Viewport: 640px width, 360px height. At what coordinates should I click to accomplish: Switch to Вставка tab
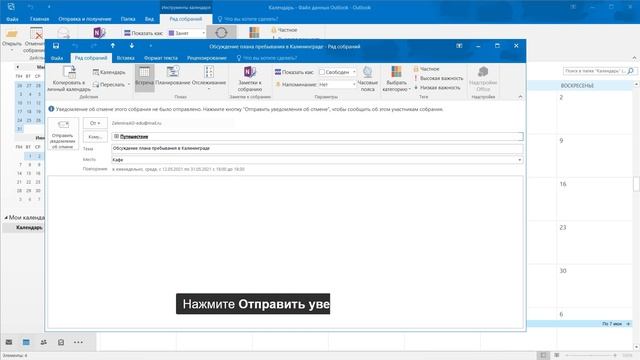125,58
